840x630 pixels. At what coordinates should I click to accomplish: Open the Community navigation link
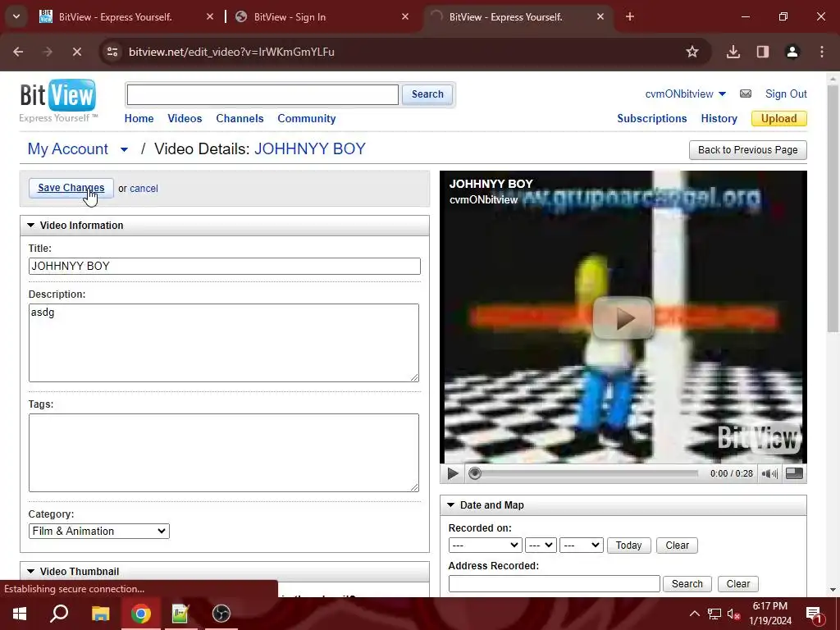[307, 118]
